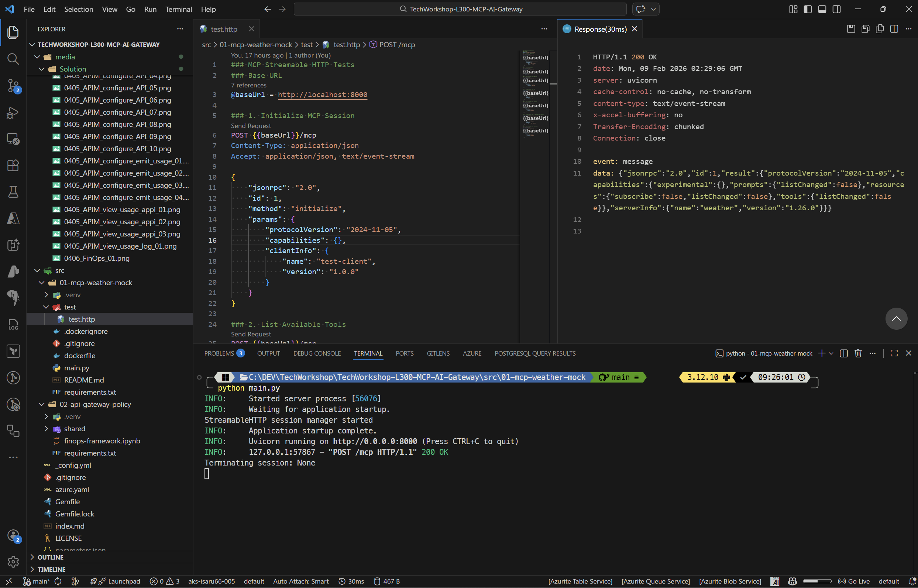Click the command center search box
Viewport: 918px width, 588px height.
pyautogui.click(x=460, y=9)
